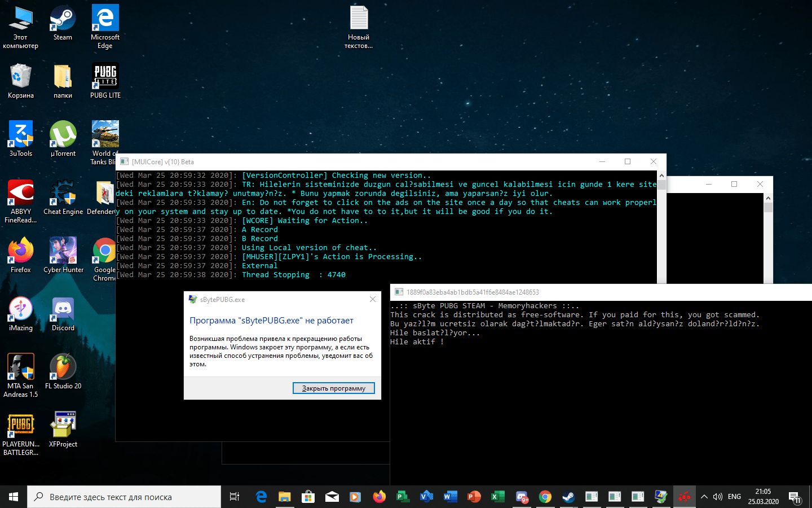Image resolution: width=812 pixels, height=508 pixels.
Task: Click the 'Hile aktif !' console line
Action: point(417,342)
